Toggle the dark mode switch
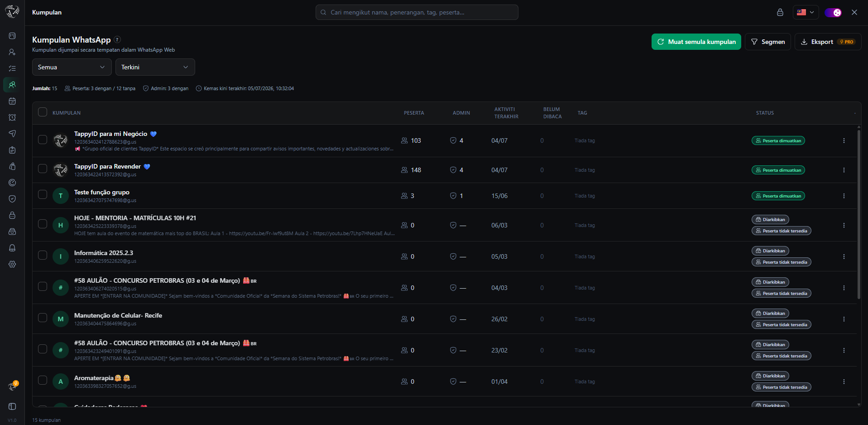This screenshot has height=425, width=868. click(833, 12)
